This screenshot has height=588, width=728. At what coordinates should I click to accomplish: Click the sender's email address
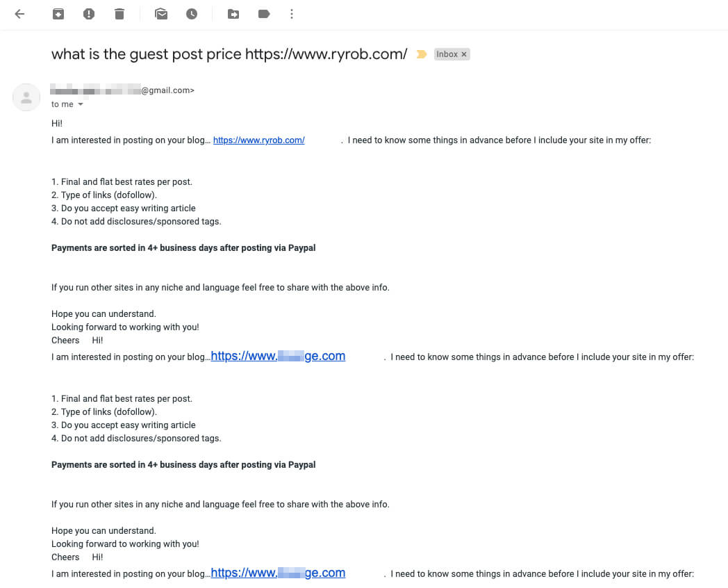coord(122,90)
